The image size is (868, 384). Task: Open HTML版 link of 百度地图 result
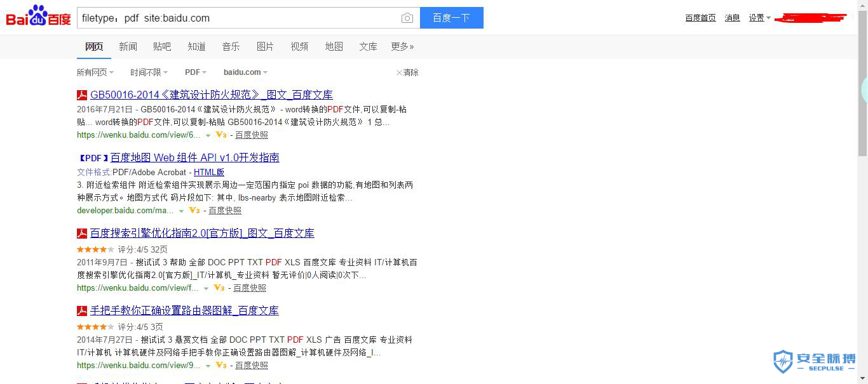(209, 173)
